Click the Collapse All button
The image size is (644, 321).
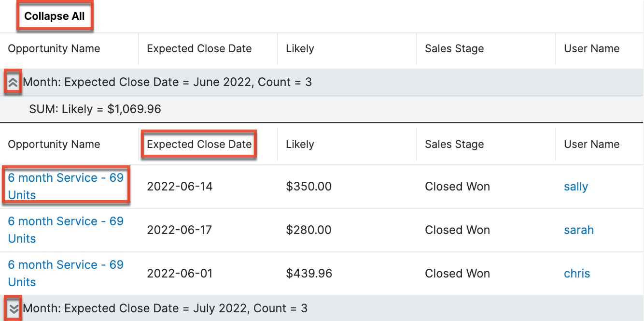coord(55,16)
